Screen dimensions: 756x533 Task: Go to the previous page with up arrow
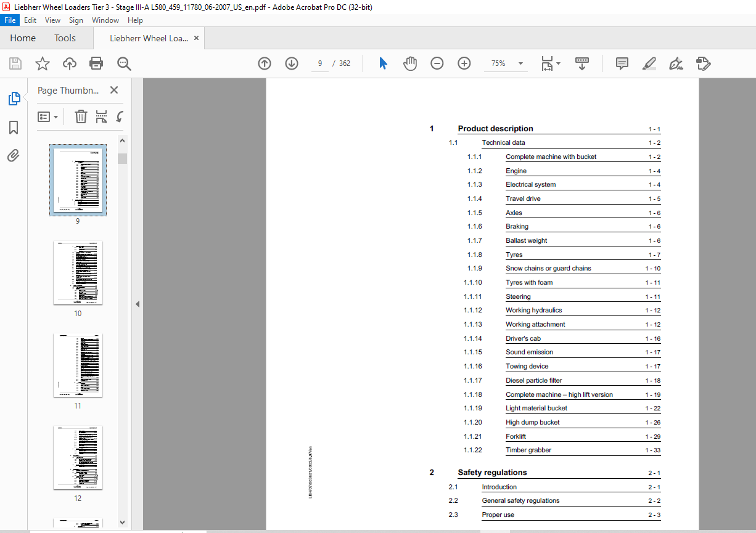click(x=265, y=63)
